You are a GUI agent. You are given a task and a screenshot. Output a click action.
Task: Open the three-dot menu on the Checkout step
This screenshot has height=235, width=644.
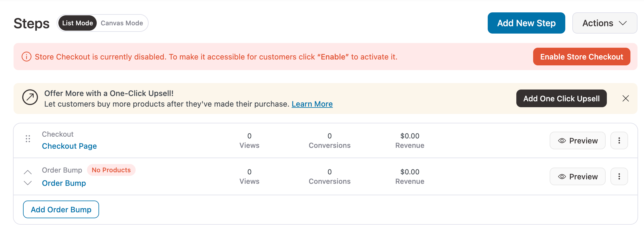(619, 140)
